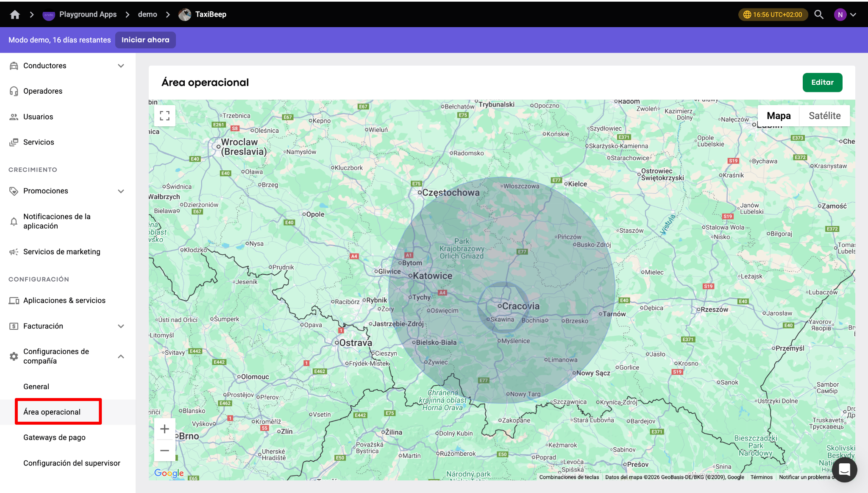Screen dimensions: 868x493
Task: Click the 16:56 UTC timezone badge
Action: click(773, 14)
